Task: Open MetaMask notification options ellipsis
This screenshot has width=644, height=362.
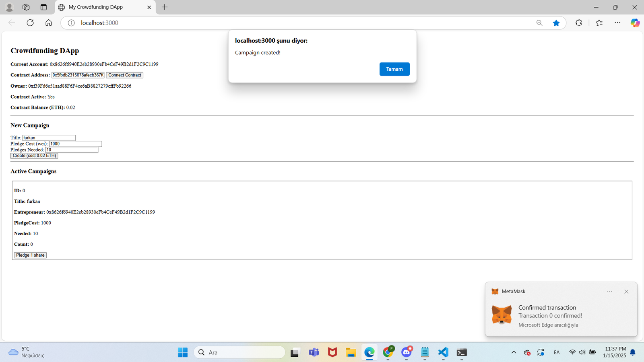Action: 609,292
